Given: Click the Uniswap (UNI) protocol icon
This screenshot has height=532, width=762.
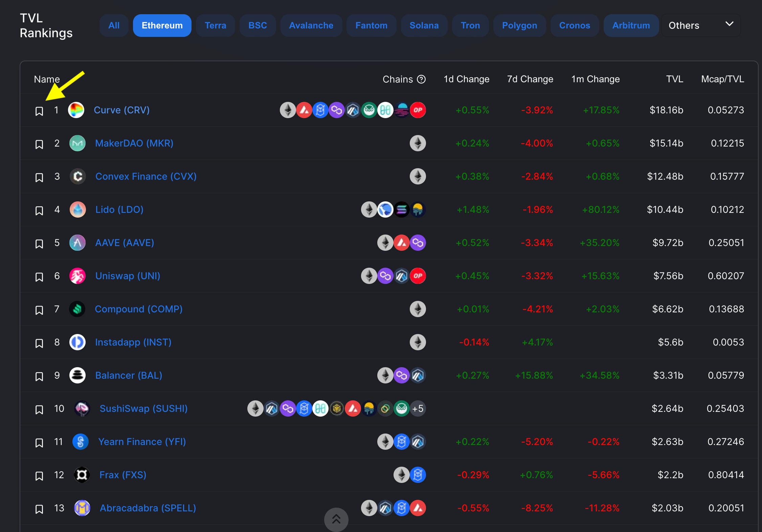Looking at the screenshot, I should point(77,275).
